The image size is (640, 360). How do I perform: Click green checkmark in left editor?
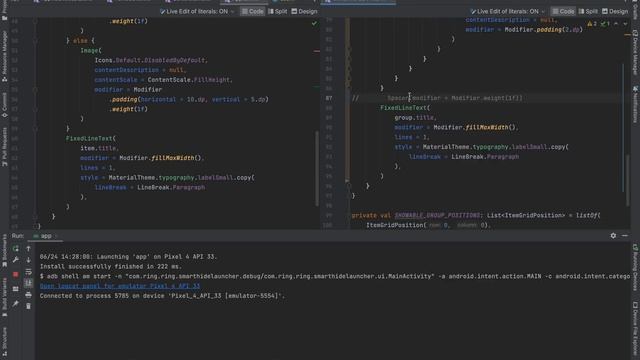[314, 24]
